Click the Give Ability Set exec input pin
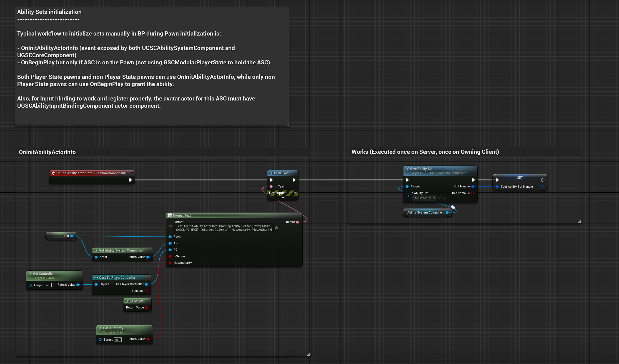Screen dimensions: 619x364 [407, 180]
